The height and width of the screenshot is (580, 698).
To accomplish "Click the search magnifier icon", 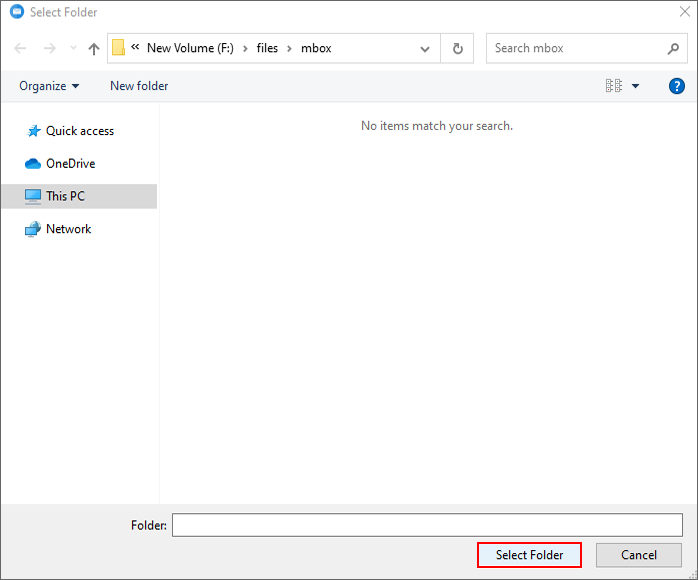I will [x=673, y=49].
